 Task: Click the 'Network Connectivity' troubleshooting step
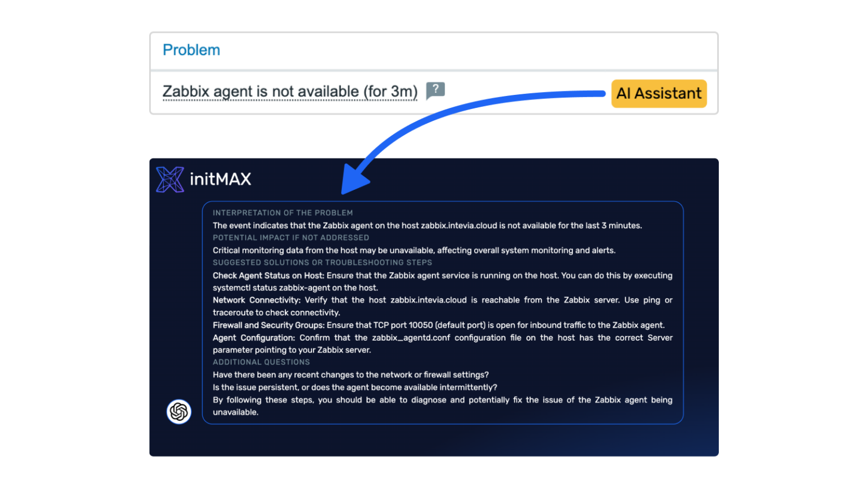pos(442,306)
